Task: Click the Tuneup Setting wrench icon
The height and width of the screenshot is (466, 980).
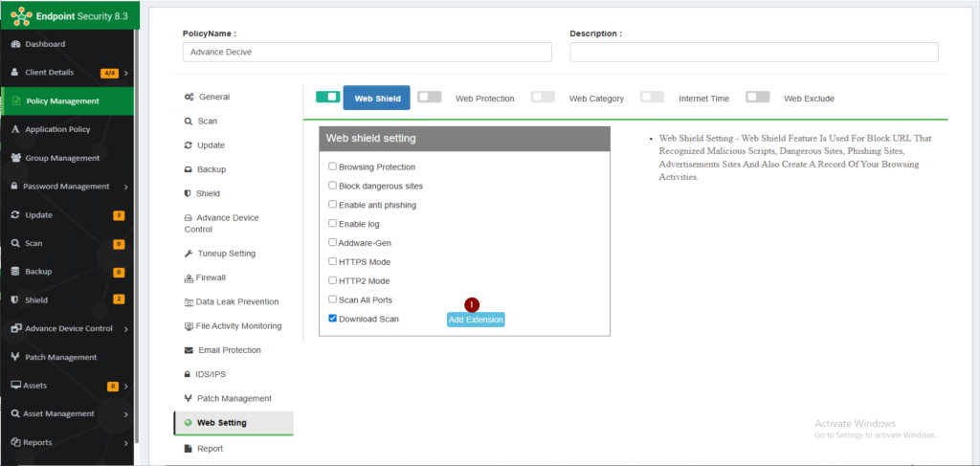Action: click(x=189, y=254)
